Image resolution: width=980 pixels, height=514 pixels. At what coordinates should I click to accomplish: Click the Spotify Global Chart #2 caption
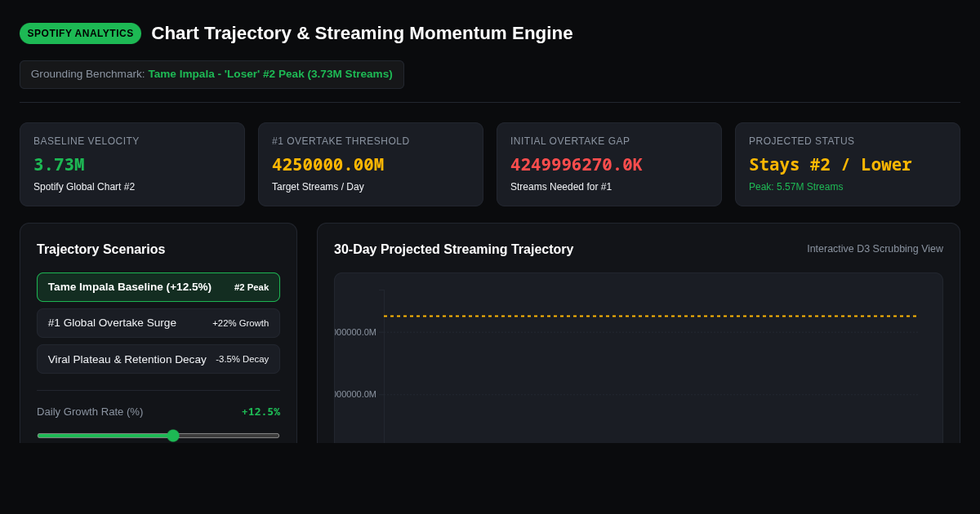coord(84,187)
